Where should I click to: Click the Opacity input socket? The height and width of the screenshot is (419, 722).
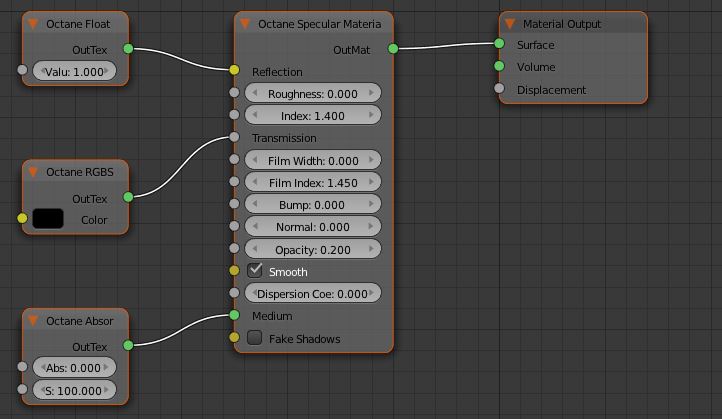[234, 248]
